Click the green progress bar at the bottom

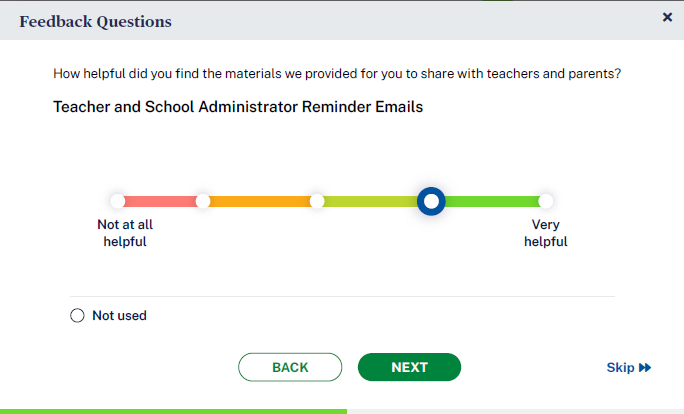(173, 410)
